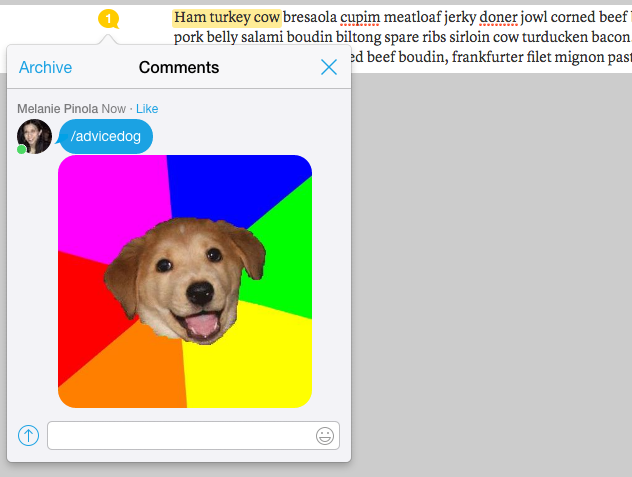Image resolution: width=632 pixels, height=477 pixels.
Task: Click the word 'frankfurter' in the document
Action: tap(487, 57)
